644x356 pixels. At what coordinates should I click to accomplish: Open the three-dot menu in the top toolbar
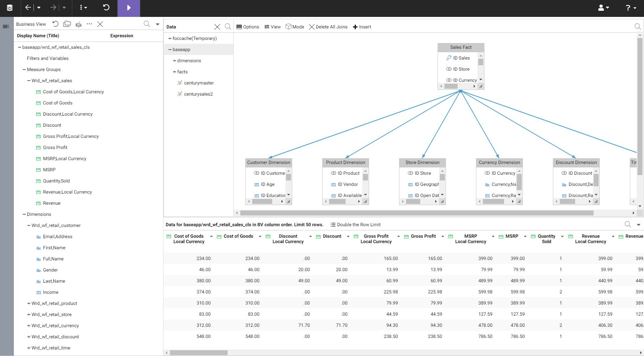82,8
